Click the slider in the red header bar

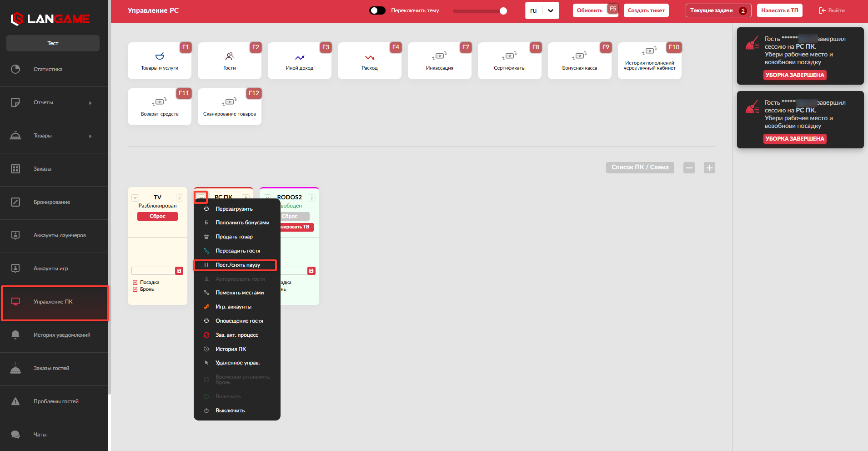click(480, 11)
